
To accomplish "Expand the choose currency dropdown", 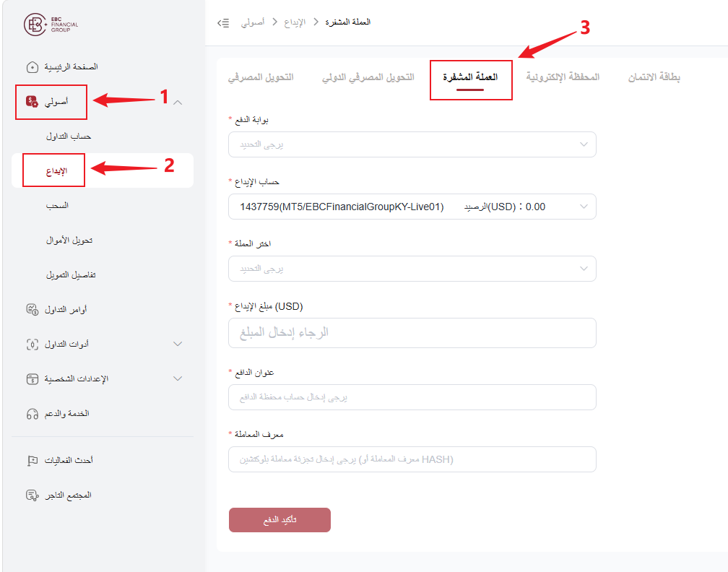I will click(x=412, y=269).
